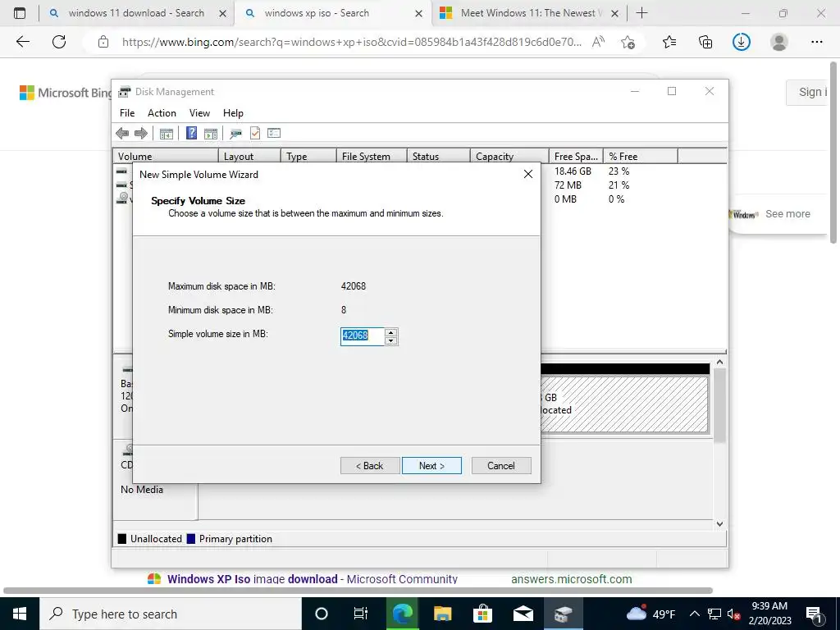This screenshot has height=630, width=840.
Task: Add this page to favorites star icon
Action: (x=628, y=42)
